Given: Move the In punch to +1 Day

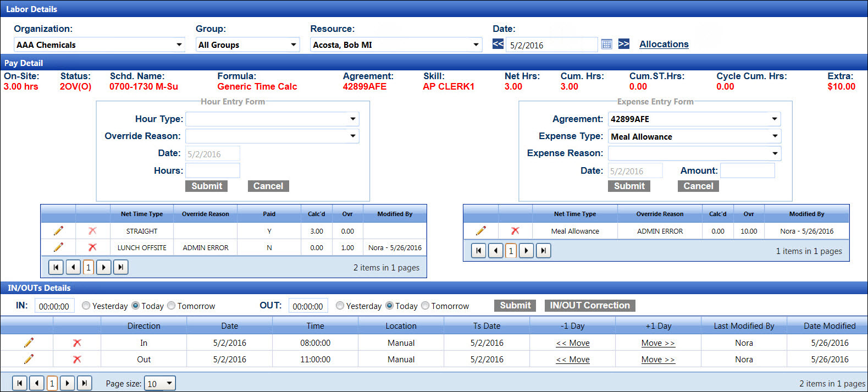Looking at the screenshot, I should point(657,343).
